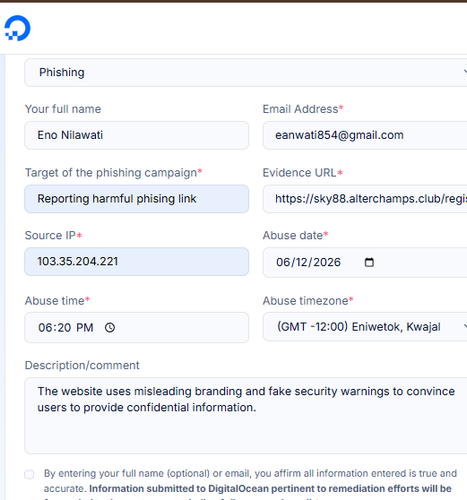Viewport: 467px width, 500px height.
Task: Click the hour value 06 in Abuse time
Action: [45, 328]
